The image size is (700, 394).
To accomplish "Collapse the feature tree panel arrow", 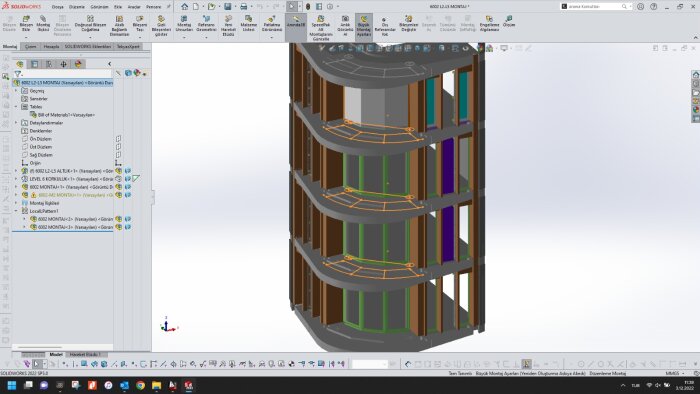I will pos(109,64).
